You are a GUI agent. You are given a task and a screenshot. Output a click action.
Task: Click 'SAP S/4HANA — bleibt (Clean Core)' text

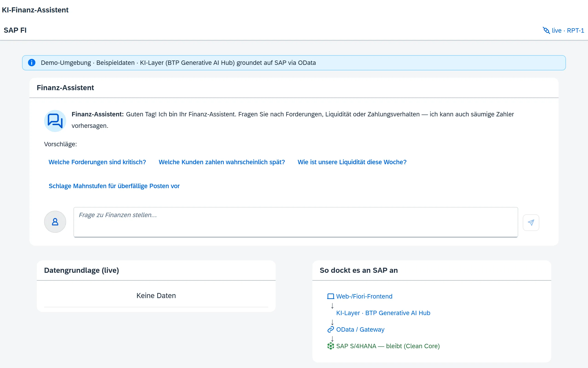click(388, 346)
